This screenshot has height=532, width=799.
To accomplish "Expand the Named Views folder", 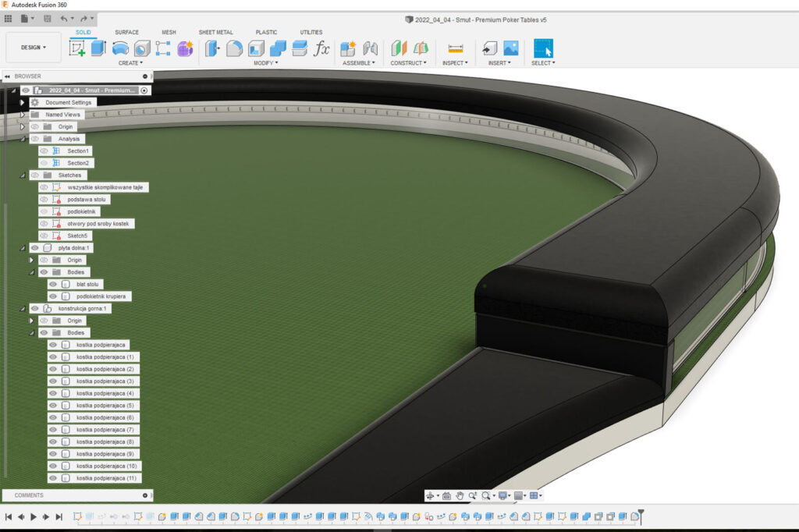I will click(x=23, y=115).
